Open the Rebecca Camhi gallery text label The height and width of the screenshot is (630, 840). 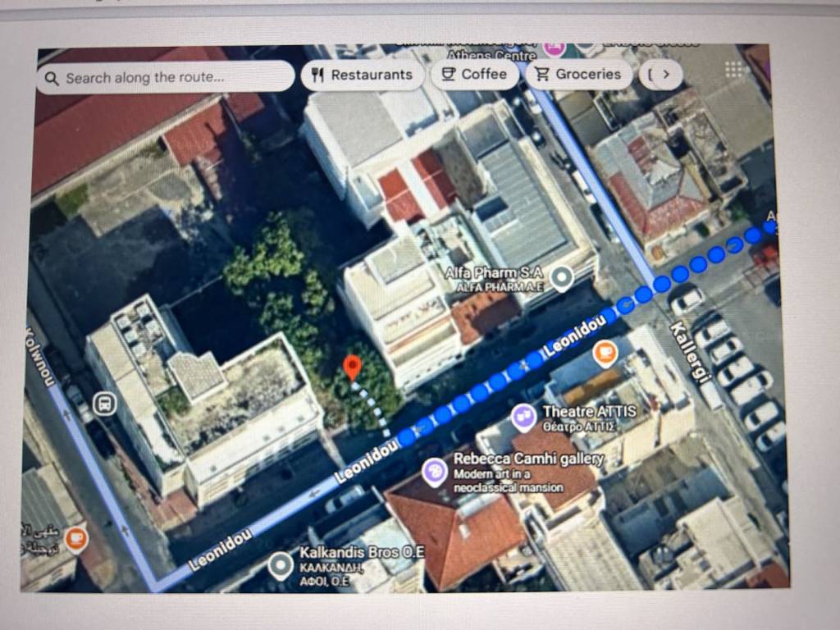click(x=528, y=459)
